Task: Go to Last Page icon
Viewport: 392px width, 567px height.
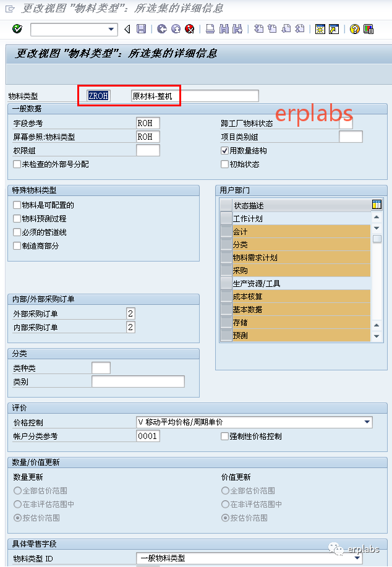Action: point(300,29)
